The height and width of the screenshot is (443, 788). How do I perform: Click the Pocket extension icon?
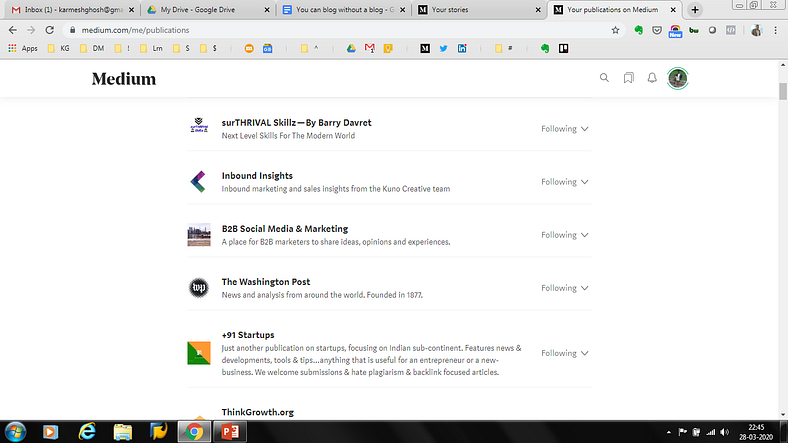[x=657, y=30]
